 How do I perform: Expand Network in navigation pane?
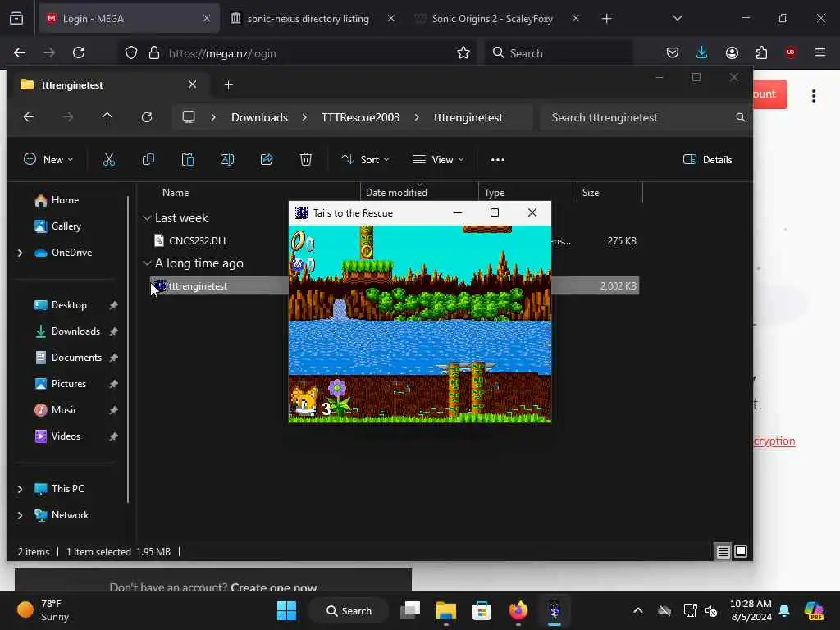(x=21, y=515)
